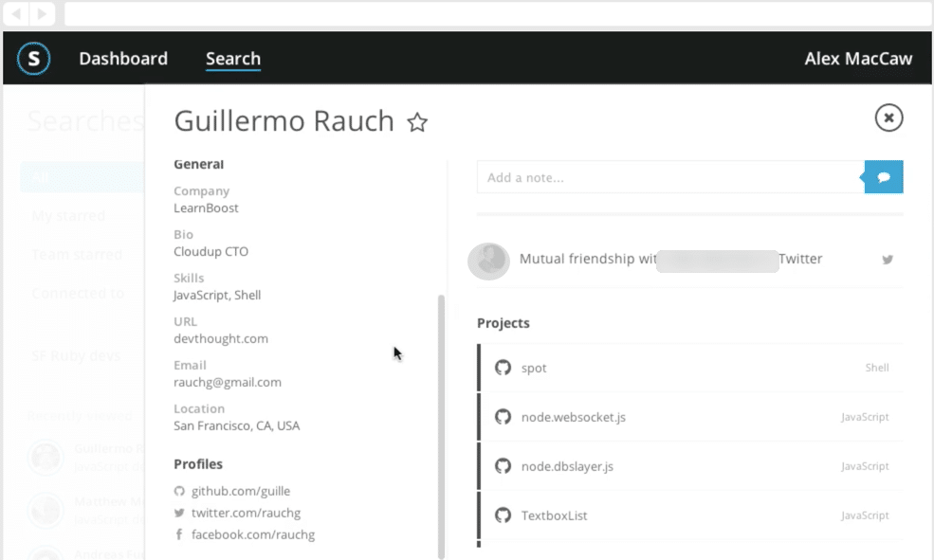The width and height of the screenshot is (934, 560).
Task: Open the Alex MacCaw account menu
Action: tap(858, 59)
